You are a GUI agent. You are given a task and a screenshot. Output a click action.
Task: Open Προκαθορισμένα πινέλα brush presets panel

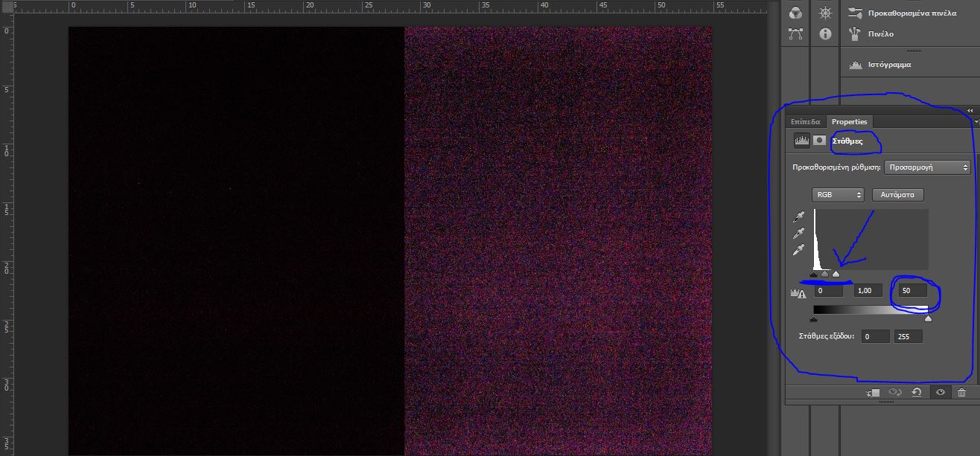pyautogui.click(x=903, y=13)
